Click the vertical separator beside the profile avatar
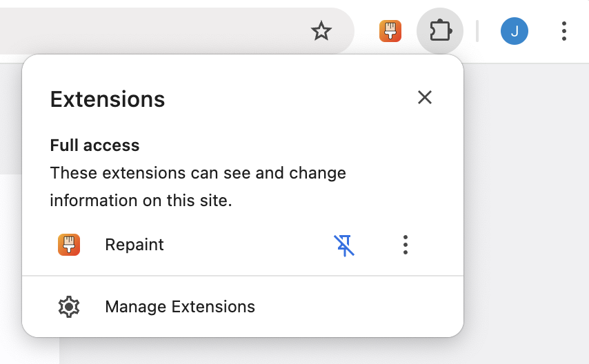Image resolution: width=589 pixels, height=364 pixels. pyautogui.click(x=477, y=31)
